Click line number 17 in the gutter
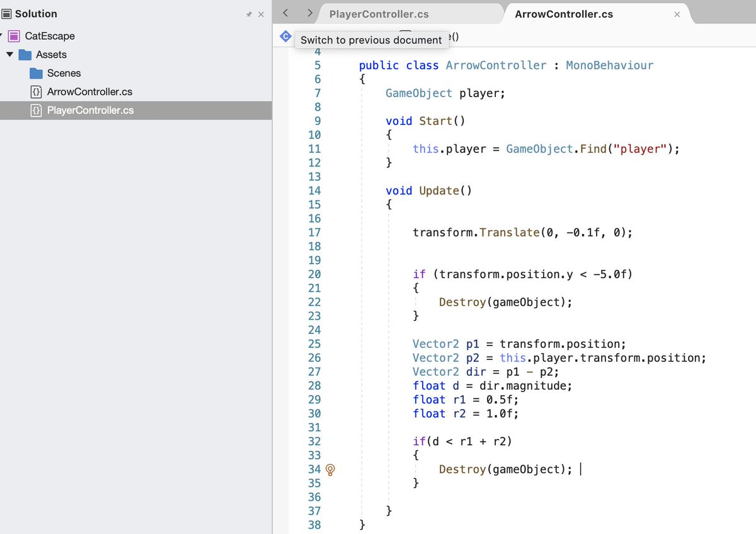Image resolution: width=756 pixels, height=534 pixels. (314, 233)
